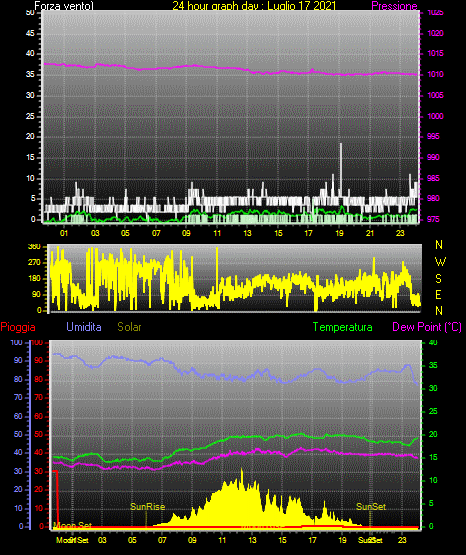The height and width of the screenshot is (555, 466).
Task: Select pressure axis value 985
Action: (433, 178)
